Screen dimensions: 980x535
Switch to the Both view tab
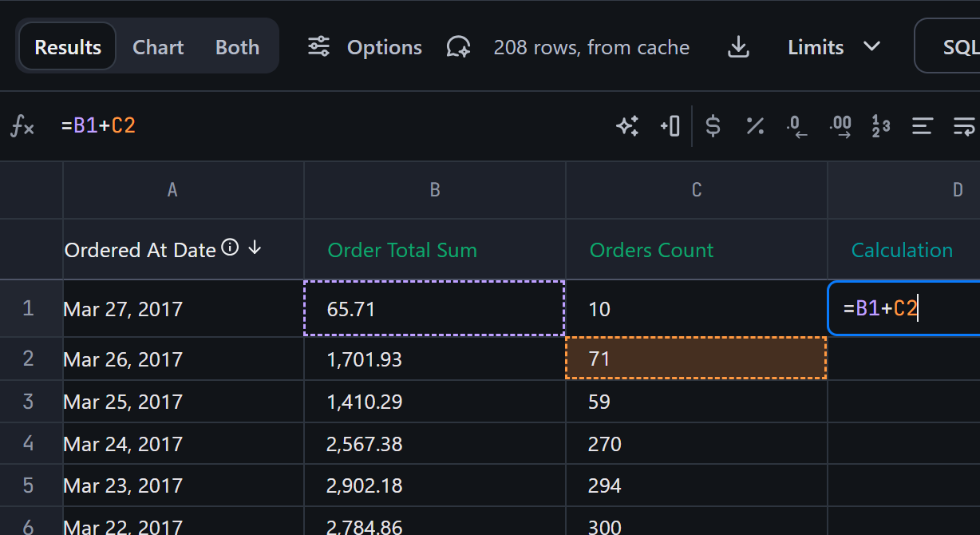tap(237, 47)
